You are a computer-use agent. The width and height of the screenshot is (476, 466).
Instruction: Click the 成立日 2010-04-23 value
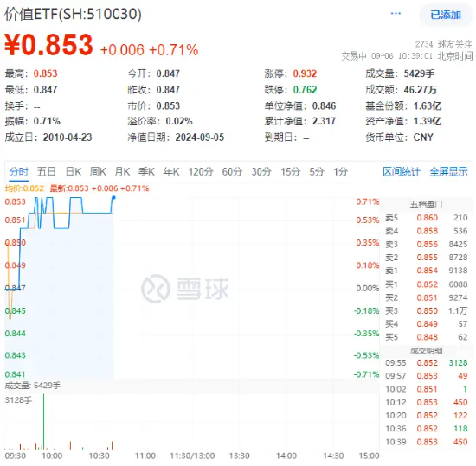pyautogui.click(x=68, y=137)
